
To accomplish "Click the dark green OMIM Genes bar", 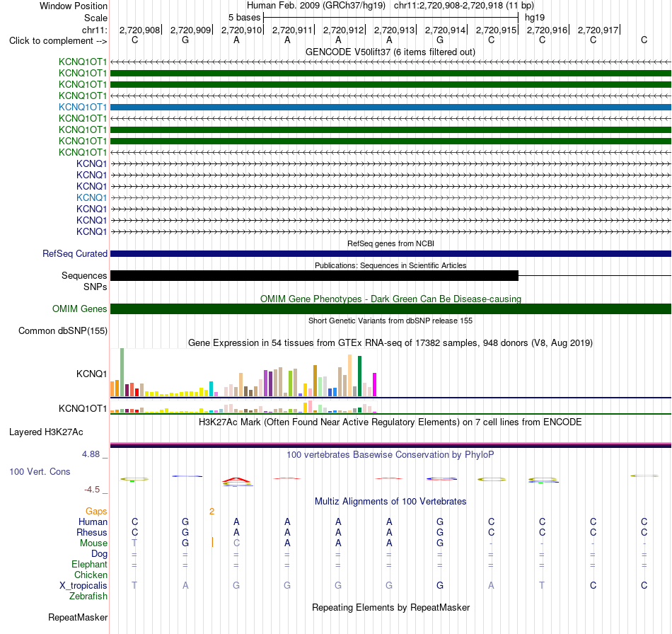I will click(390, 309).
